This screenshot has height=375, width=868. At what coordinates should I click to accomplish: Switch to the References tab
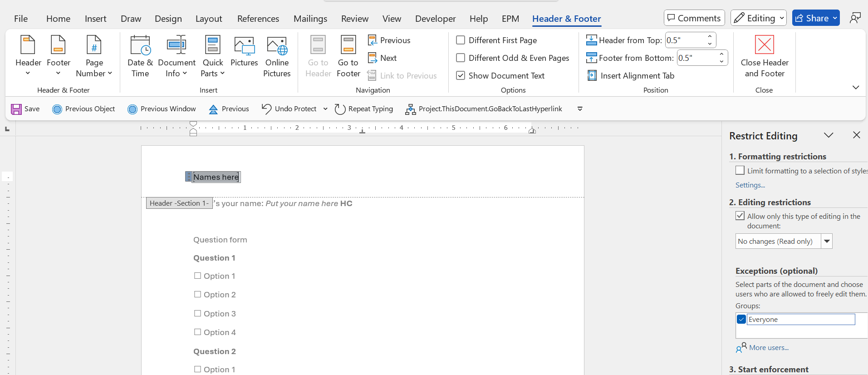pos(258,19)
